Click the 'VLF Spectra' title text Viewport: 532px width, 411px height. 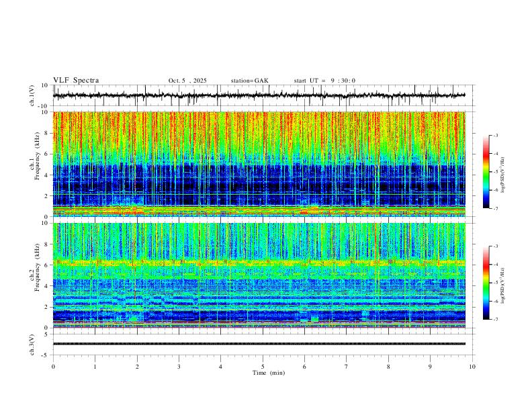[76, 81]
